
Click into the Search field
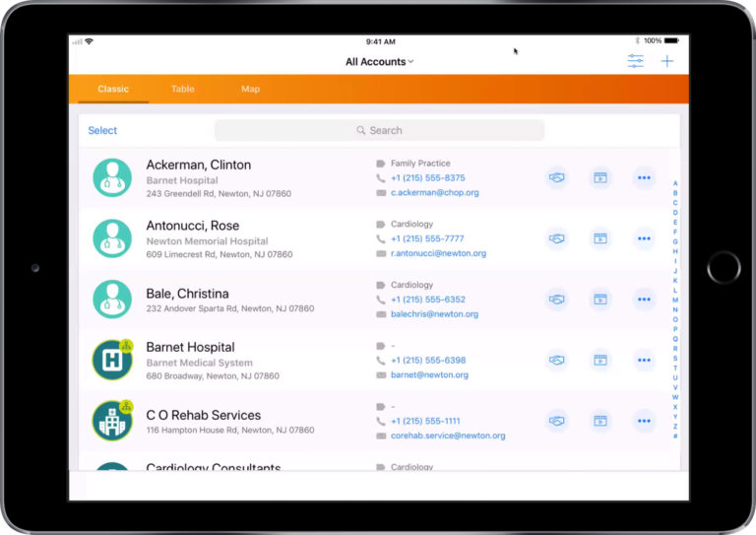click(379, 130)
